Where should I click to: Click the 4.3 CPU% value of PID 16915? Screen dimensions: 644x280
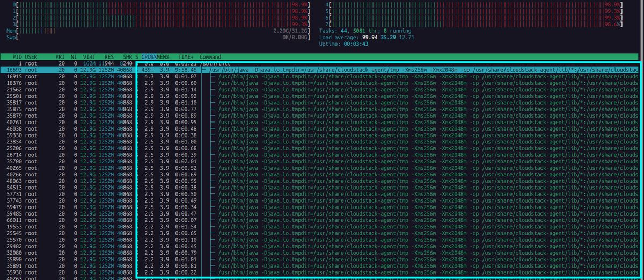(149, 76)
